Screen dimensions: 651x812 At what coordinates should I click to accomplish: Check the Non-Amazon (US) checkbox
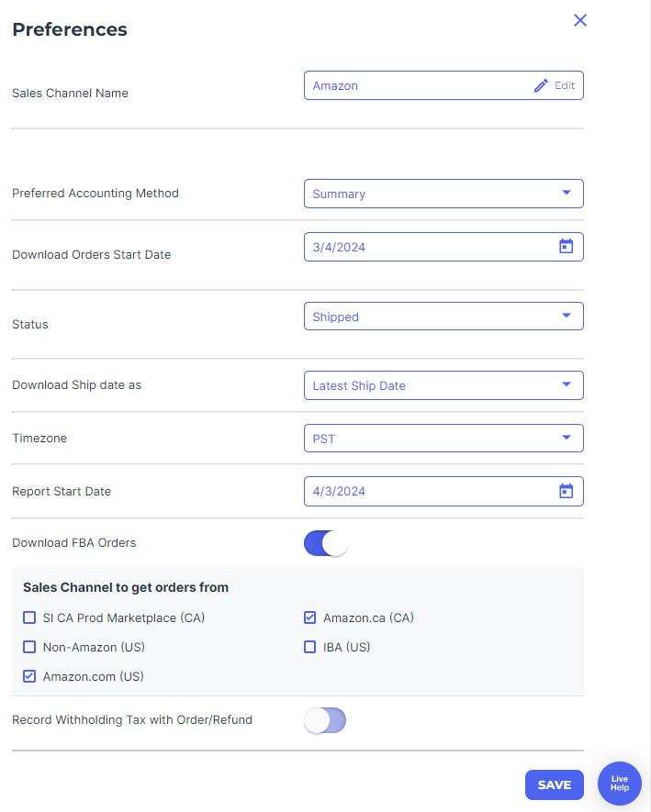coord(29,647)
